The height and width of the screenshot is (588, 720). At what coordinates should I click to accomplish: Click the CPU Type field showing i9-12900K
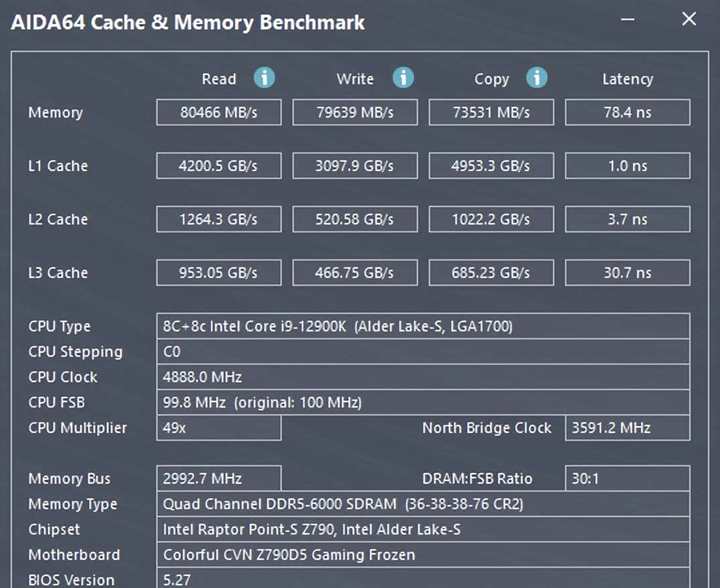pyautogui.click(x=423, y=326)
